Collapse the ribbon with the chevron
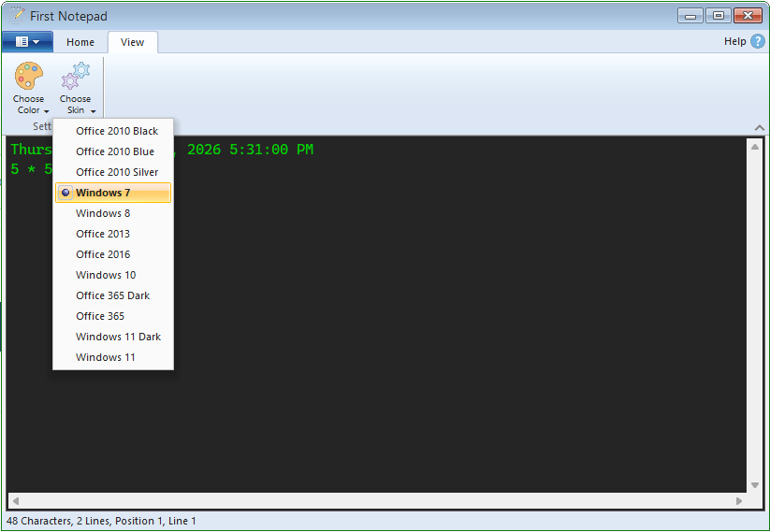 pyautogui.click(x=759, y=127)
